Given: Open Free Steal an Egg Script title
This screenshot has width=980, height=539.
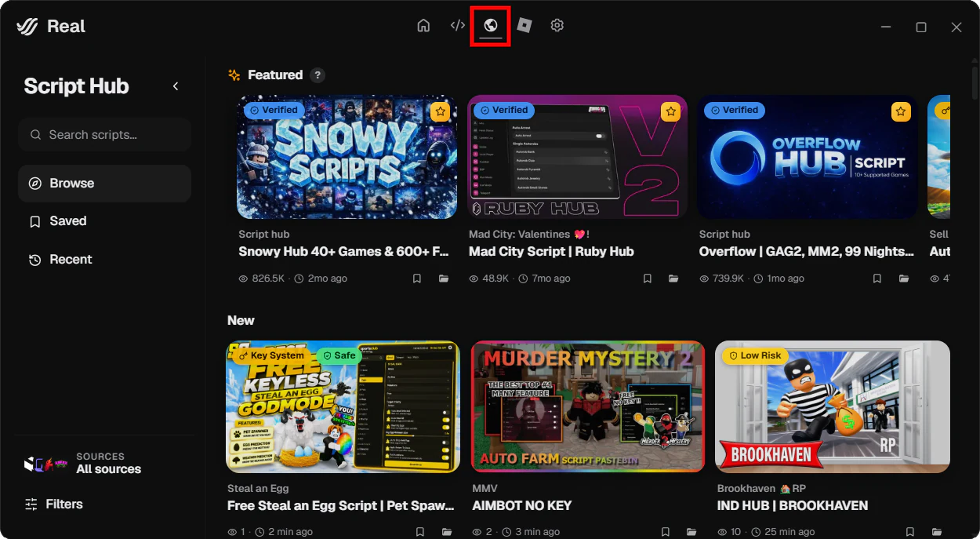Looking at the screenshot, I should pos(341,506).
